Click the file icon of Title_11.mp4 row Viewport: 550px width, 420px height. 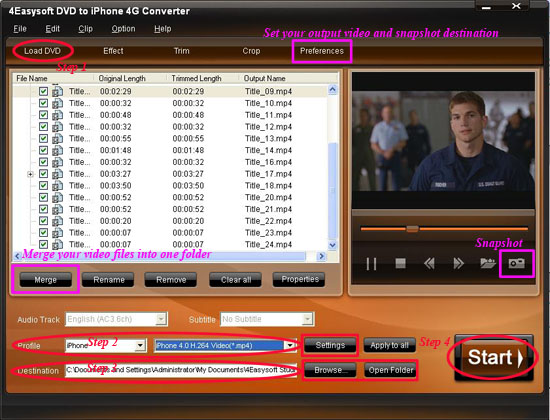58,115
